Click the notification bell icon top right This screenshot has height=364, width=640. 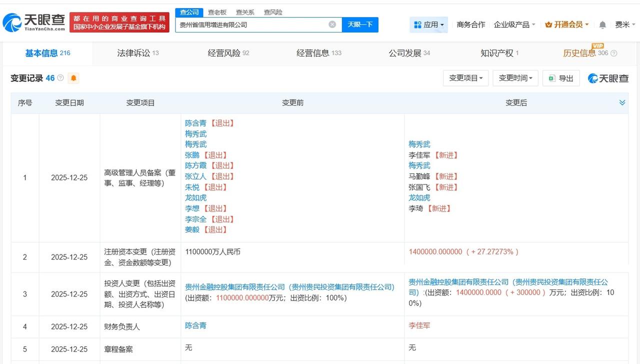[602, 24]
